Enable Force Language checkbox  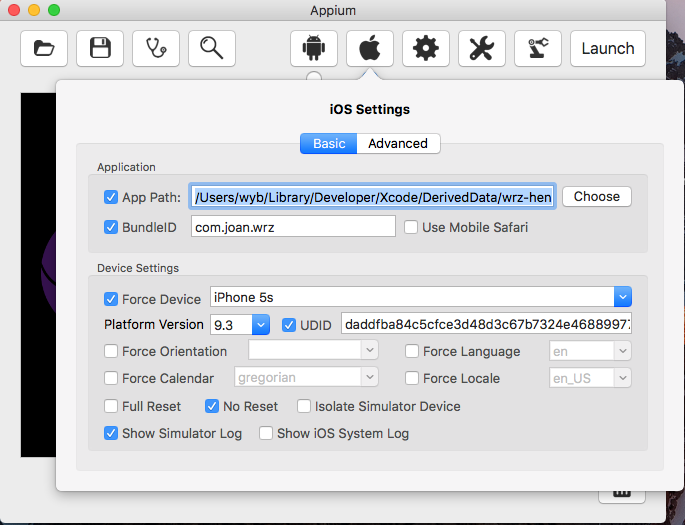pyautogui.click(x=412, y=351)
